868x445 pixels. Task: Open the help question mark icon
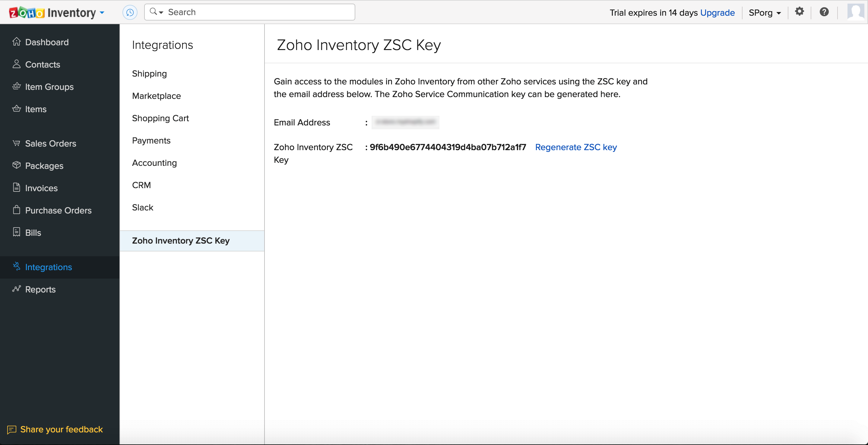pyautogui.click(x=824, y=12)
